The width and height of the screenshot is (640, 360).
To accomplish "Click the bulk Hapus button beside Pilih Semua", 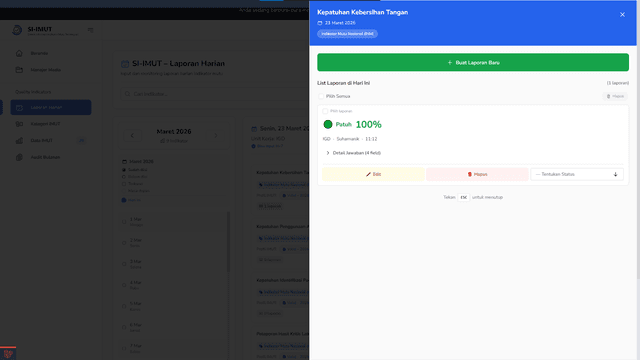I will point(615,96).
